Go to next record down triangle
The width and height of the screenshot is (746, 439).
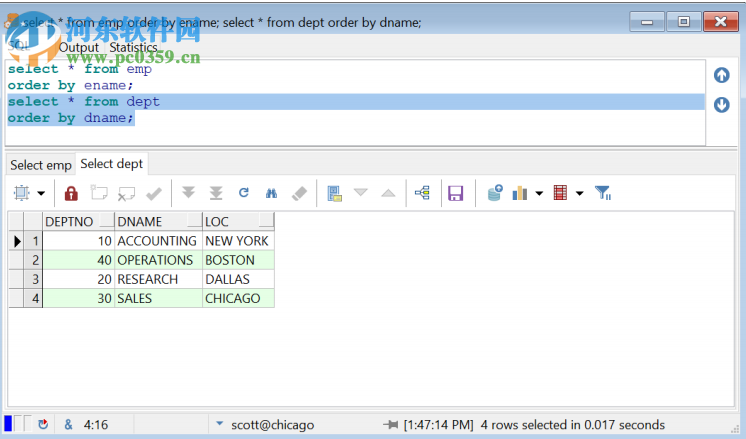pos(361,192)
